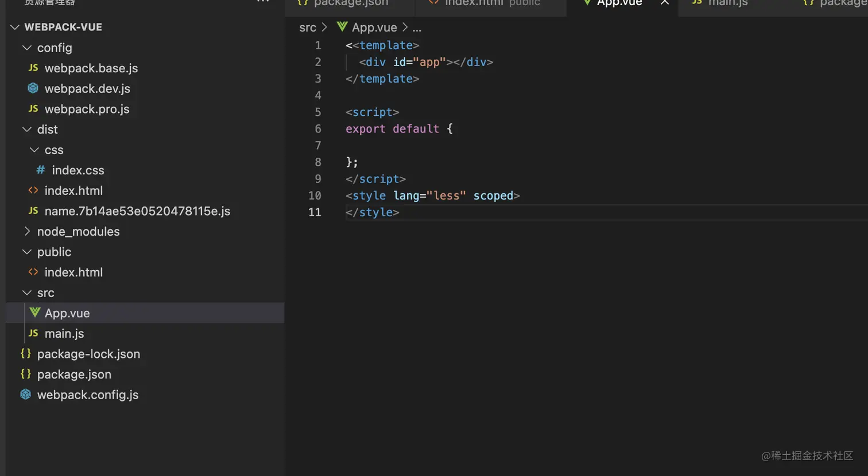The height and width of the screenshot is (476, 868).
Task: Click line number 11 in the gutter
Action: coord(315,212)
